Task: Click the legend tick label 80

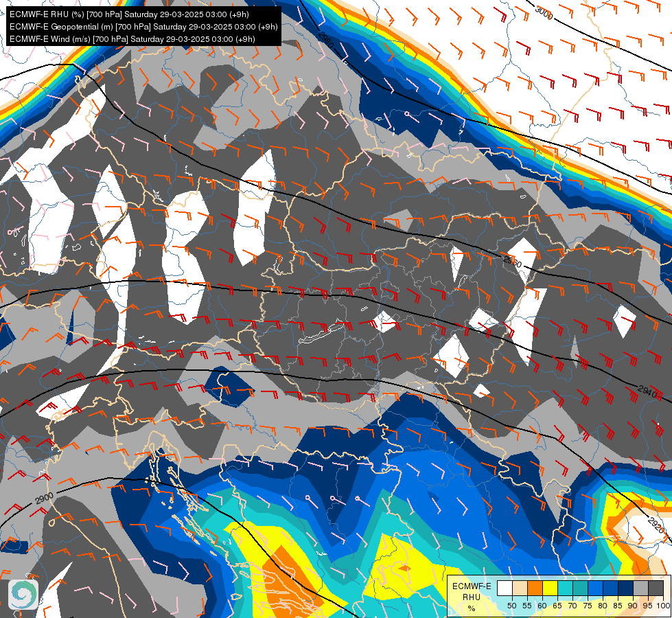Action: pyautogui.click(x=603, y=606)
